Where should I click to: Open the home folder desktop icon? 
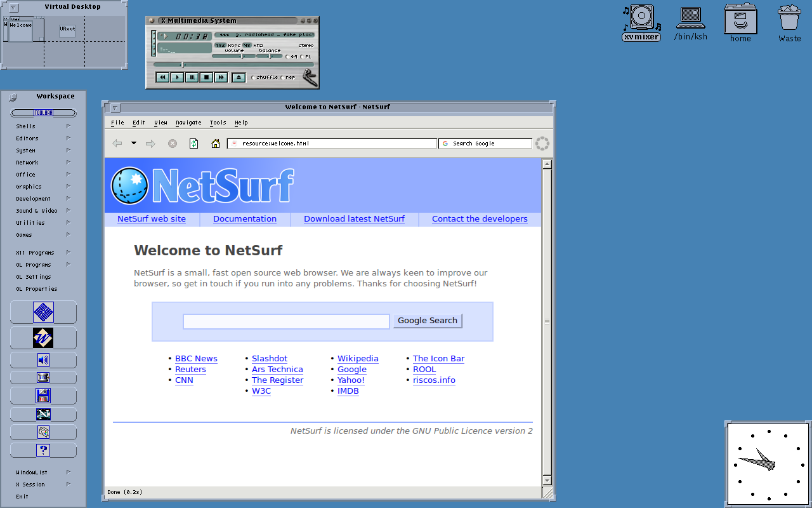pyautogui.click(x=740, y=23)
